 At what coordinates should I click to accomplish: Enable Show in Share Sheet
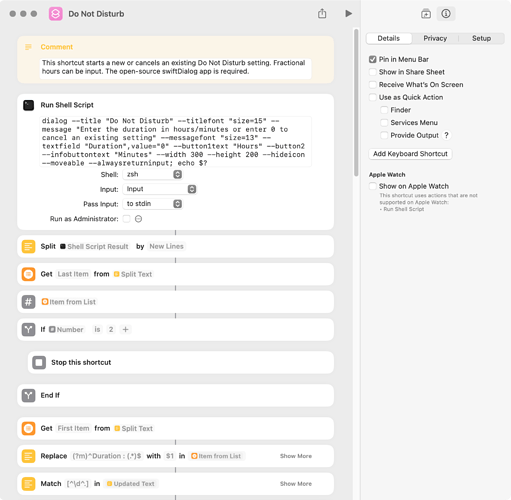[373, 72]
